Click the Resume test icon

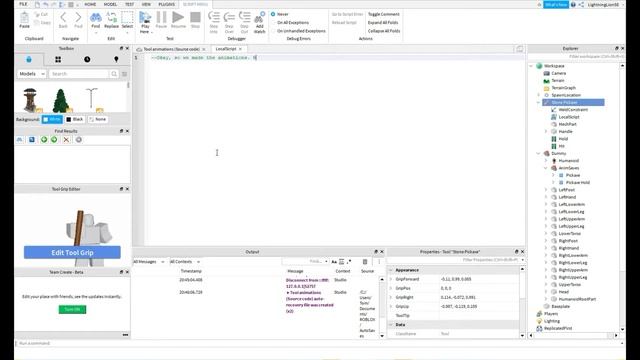click(178, 17)
